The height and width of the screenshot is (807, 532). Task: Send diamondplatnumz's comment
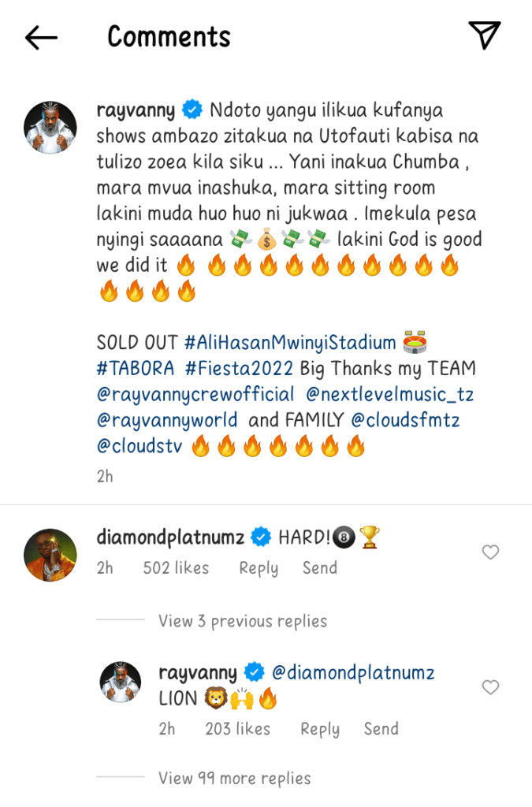(319, 568)
